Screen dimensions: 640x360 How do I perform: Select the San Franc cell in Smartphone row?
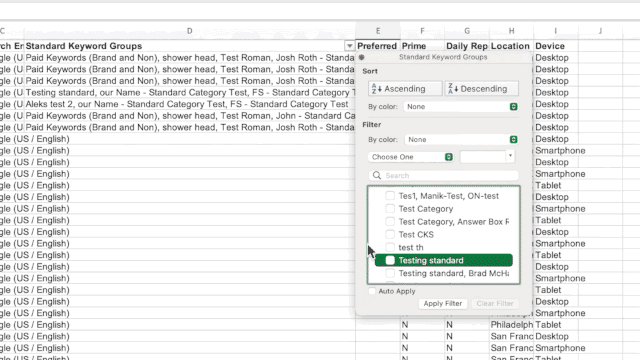click(511, 348)
